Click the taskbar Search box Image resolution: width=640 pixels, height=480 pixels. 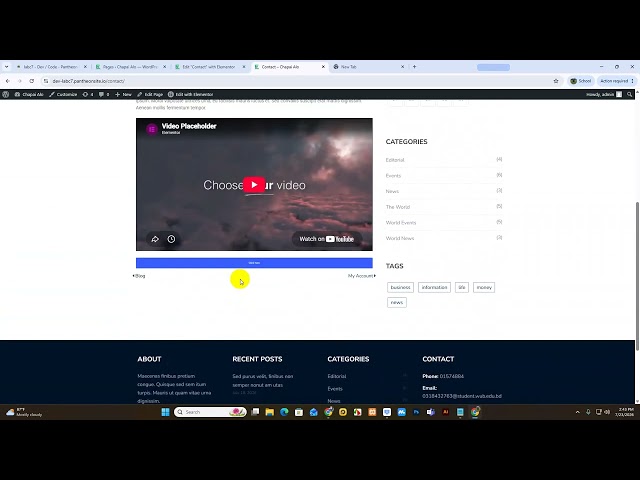point(210,412)
